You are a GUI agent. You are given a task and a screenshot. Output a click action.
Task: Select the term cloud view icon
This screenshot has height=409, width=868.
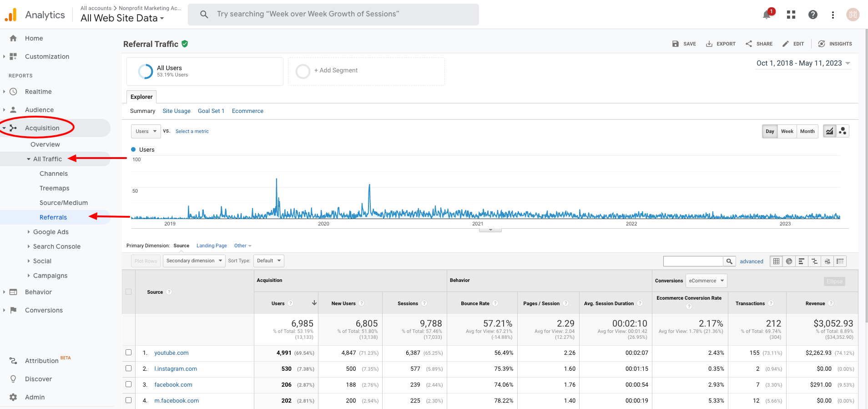(827, 261)
